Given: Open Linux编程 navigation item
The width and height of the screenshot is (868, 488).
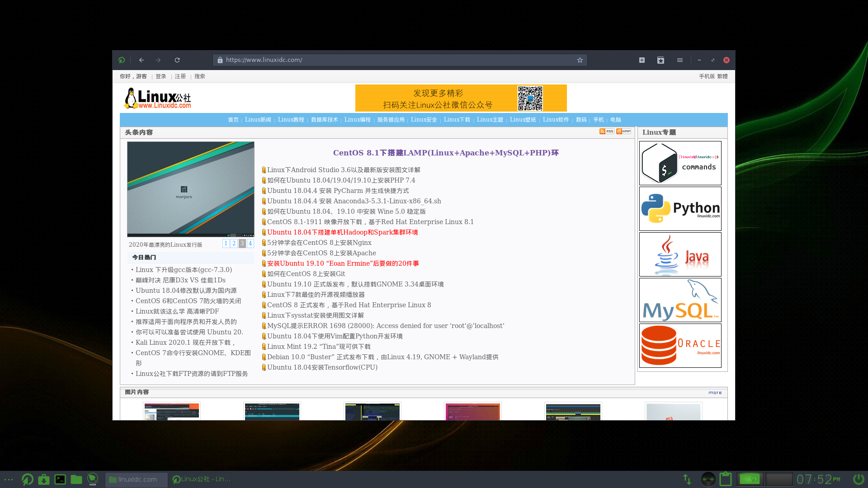Looking at the screenshot, I should click(358, 120).
